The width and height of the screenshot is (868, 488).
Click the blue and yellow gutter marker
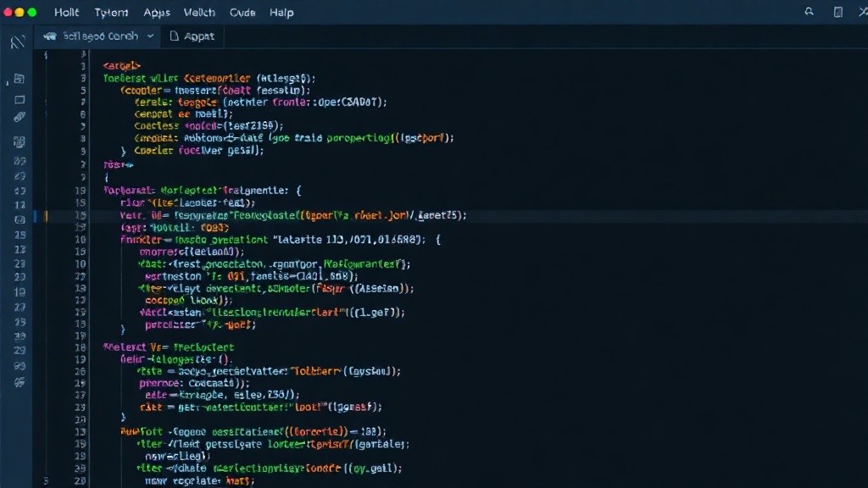point(41,216)
